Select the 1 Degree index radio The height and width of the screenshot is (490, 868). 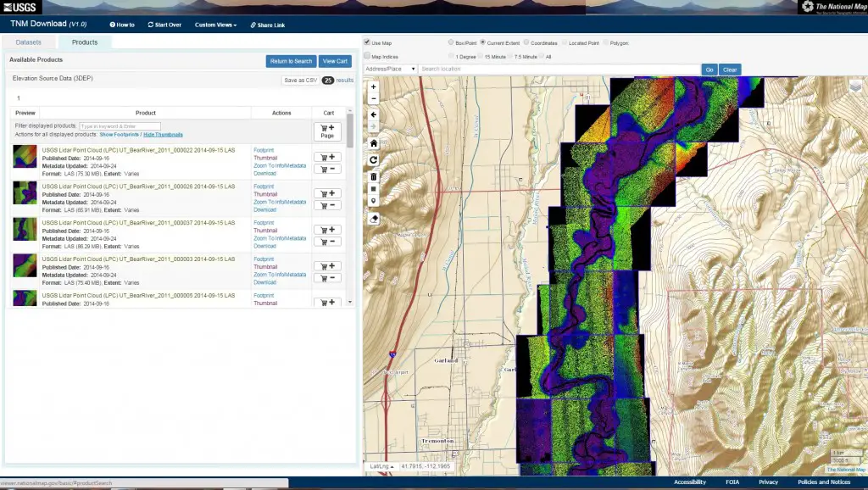click(x=451, y=56)
